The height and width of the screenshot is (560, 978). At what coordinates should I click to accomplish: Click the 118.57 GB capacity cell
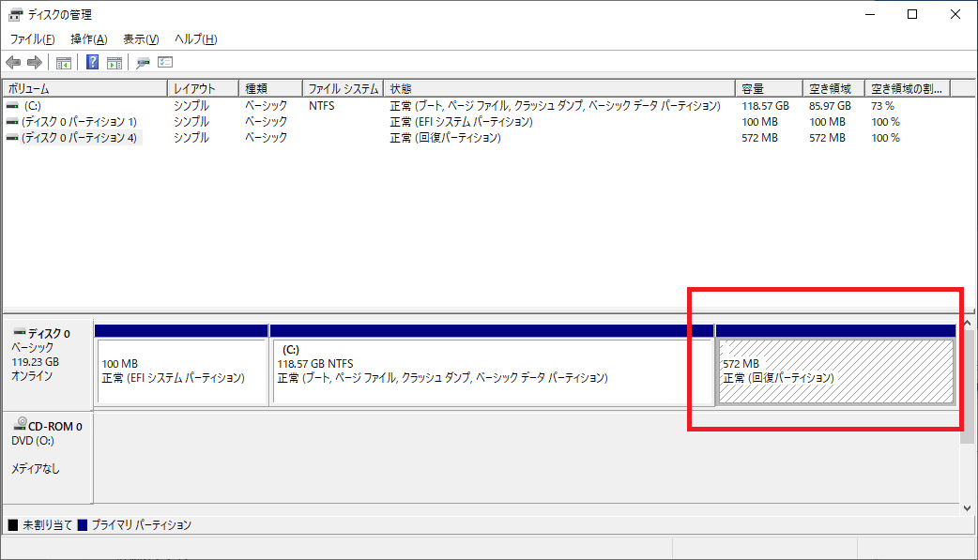(765, 106)
